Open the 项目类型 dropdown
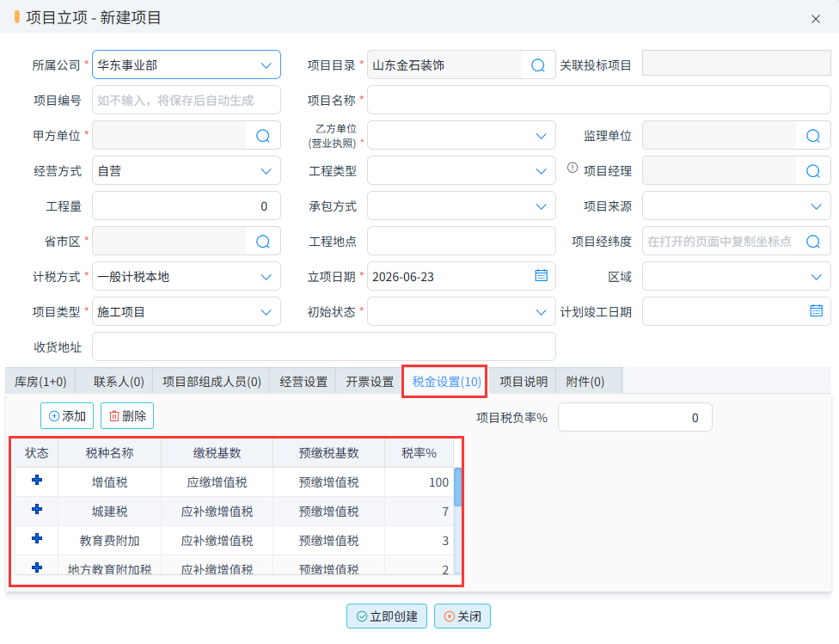This screenshot has width=839, height=644. 266,313
